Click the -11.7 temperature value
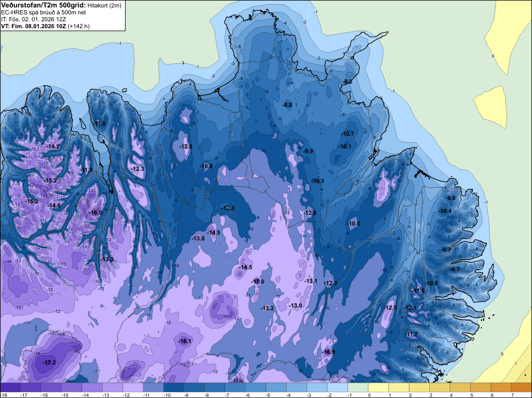532x398 pixels. [412, 334]
